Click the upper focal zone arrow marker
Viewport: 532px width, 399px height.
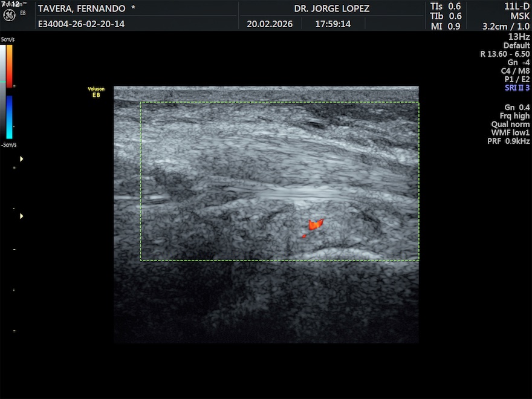(22, 159)
